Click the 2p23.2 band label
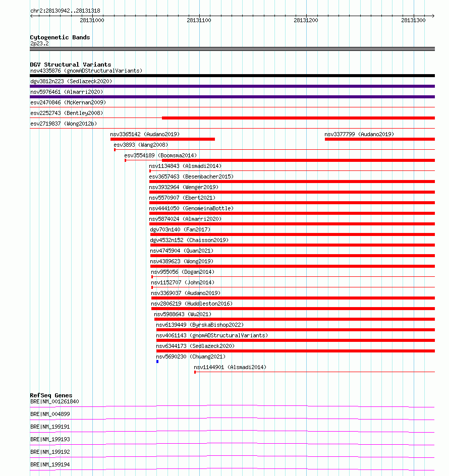 pos(39,44)
